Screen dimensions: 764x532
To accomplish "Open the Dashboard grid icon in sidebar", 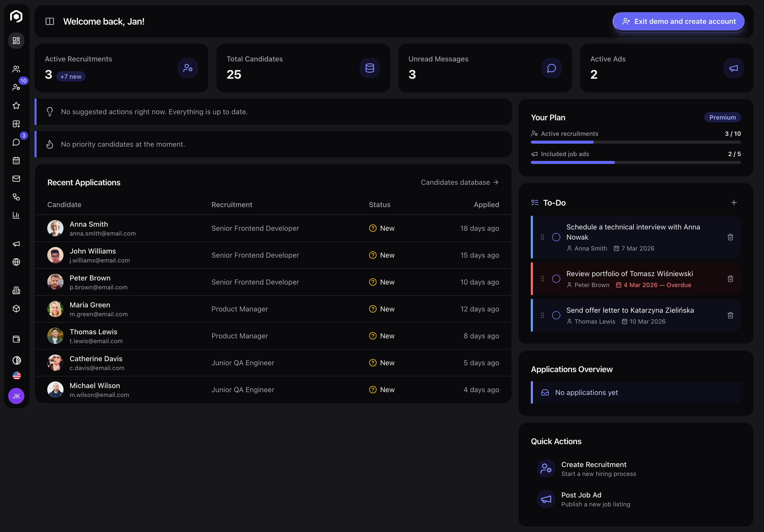I will [x=16, y=41].
